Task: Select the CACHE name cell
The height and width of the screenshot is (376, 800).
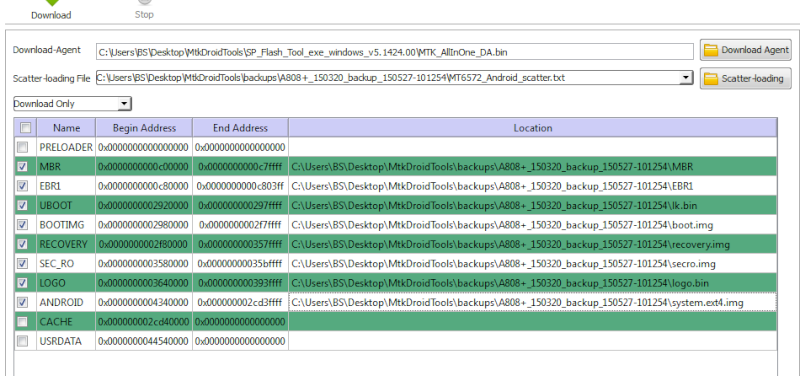Action: [x=66, y=322]
